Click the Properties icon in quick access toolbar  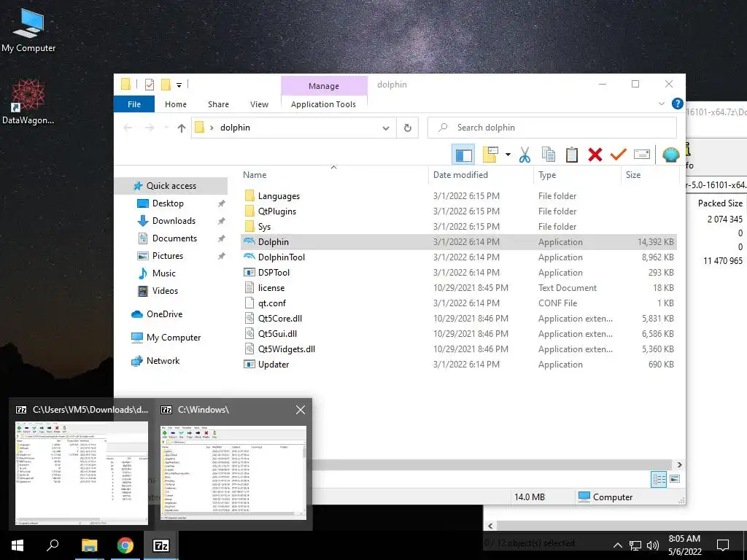click(x=150, y=85)
